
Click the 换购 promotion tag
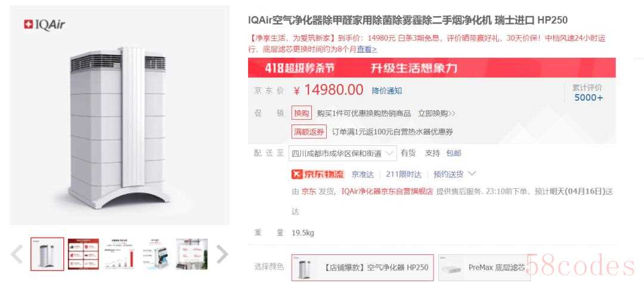[302, 113]
